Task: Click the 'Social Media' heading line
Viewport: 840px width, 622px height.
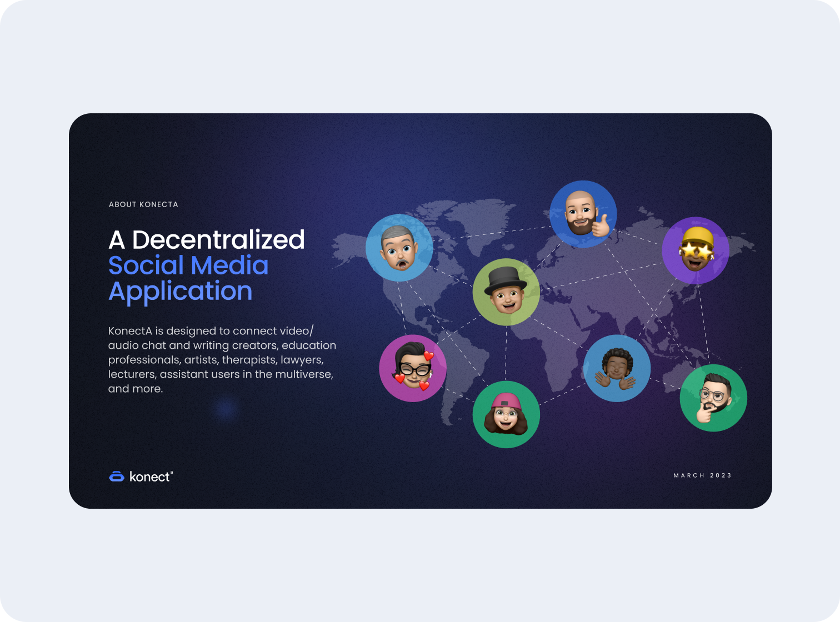Action: [x=188, y=265]
